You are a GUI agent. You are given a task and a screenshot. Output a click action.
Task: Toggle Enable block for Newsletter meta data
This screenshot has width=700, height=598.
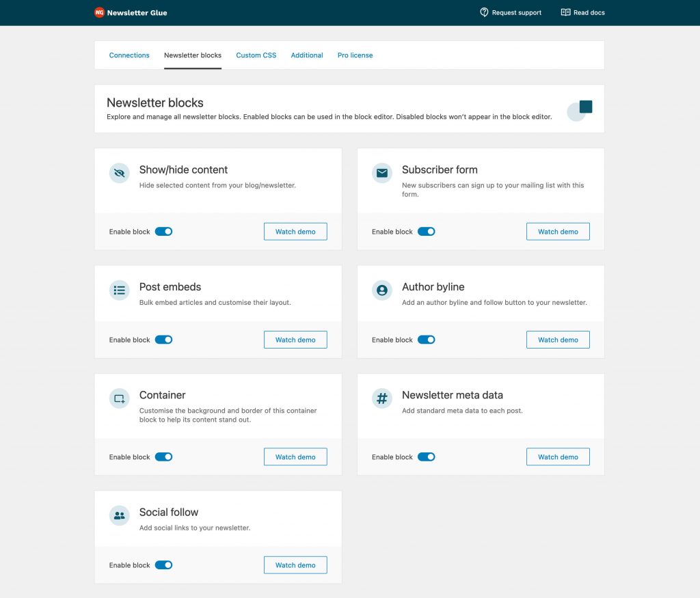pos(426,457)
